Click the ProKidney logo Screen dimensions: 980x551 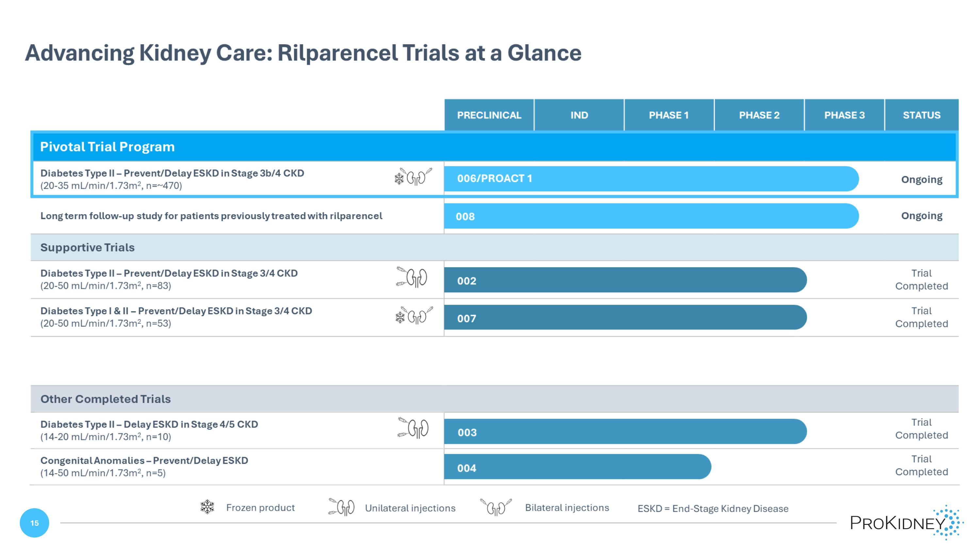click(906, 523)
